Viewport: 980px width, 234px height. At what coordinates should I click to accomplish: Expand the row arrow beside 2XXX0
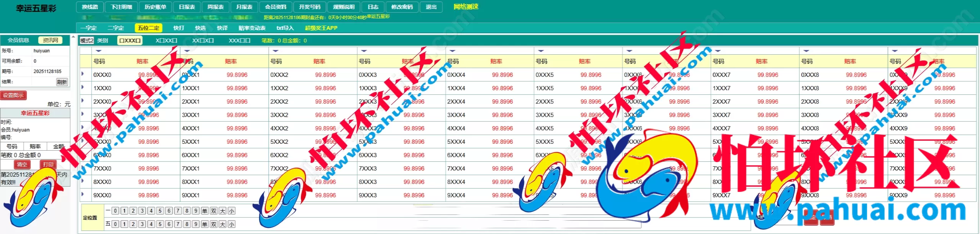click(83, 101)
